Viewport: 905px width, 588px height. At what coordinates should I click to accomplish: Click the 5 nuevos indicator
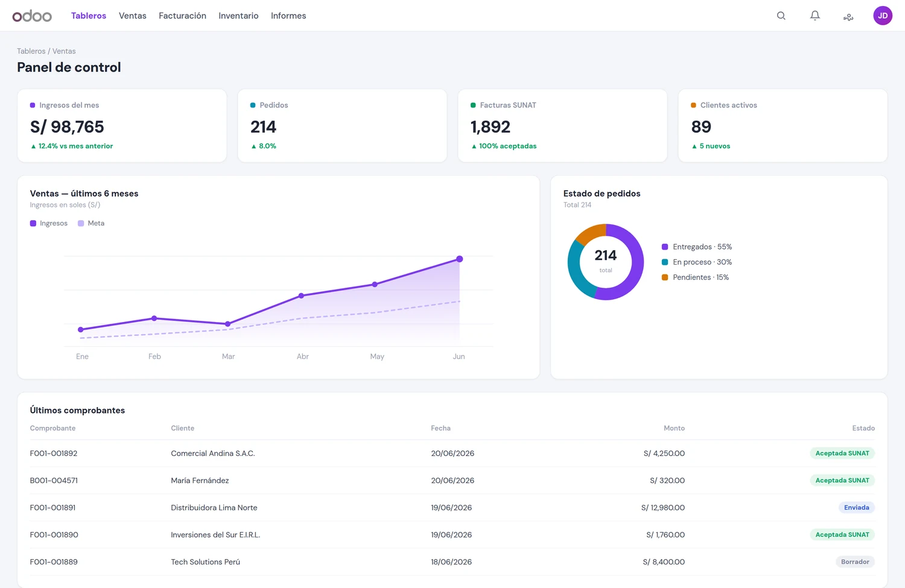(x=711, y=146)
